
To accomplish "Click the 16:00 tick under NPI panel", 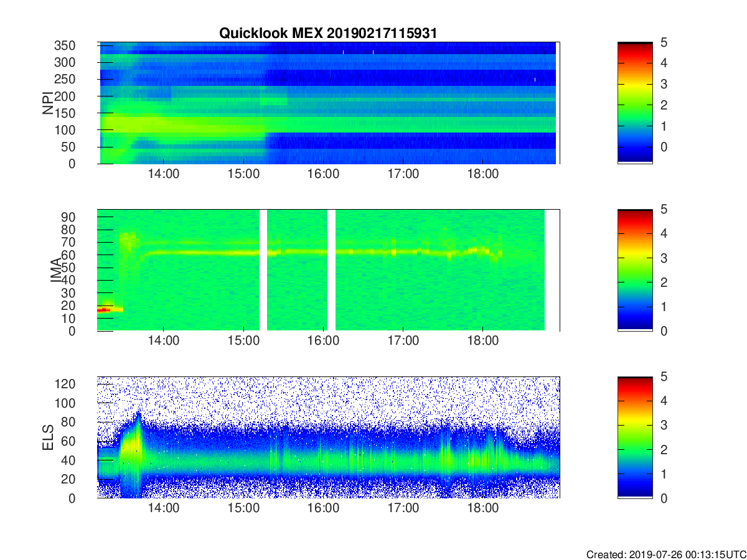I will [323, 174].
